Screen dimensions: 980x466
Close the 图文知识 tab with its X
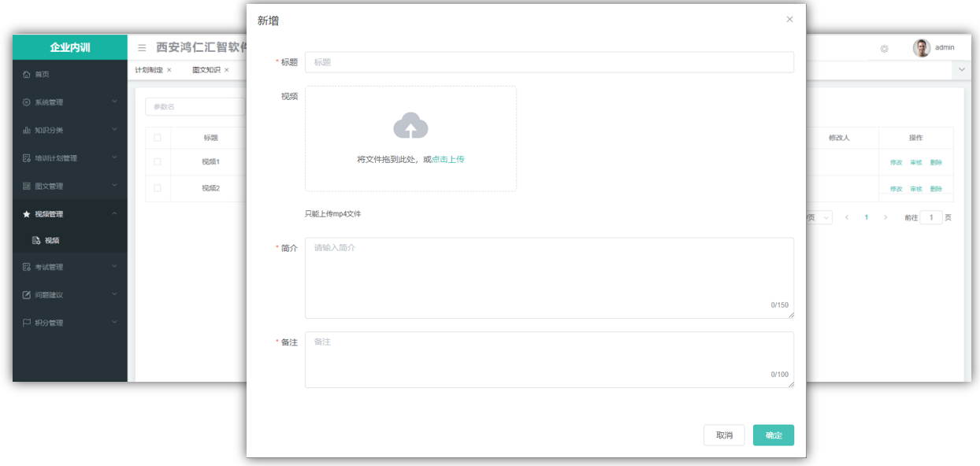coord(227,70)
